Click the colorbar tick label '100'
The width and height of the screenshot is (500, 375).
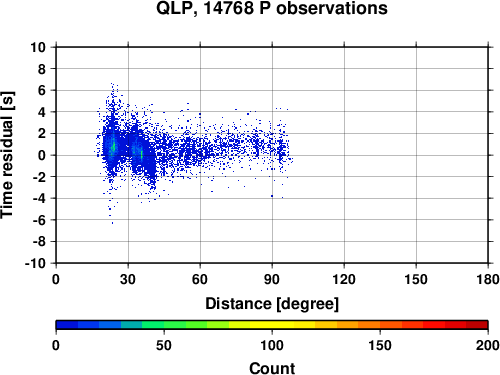click(272, 345)
